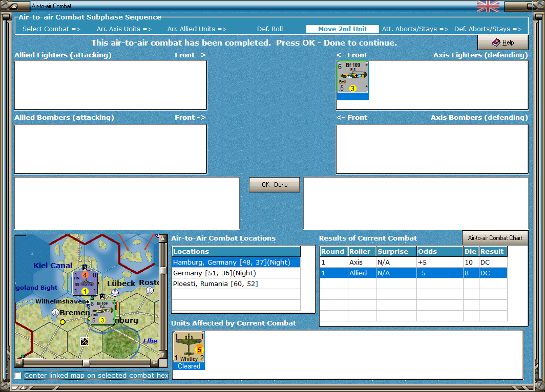Click the Bf 109 counter on the mini map
Screen dimensions: 545x392
[x=102, y=313]
